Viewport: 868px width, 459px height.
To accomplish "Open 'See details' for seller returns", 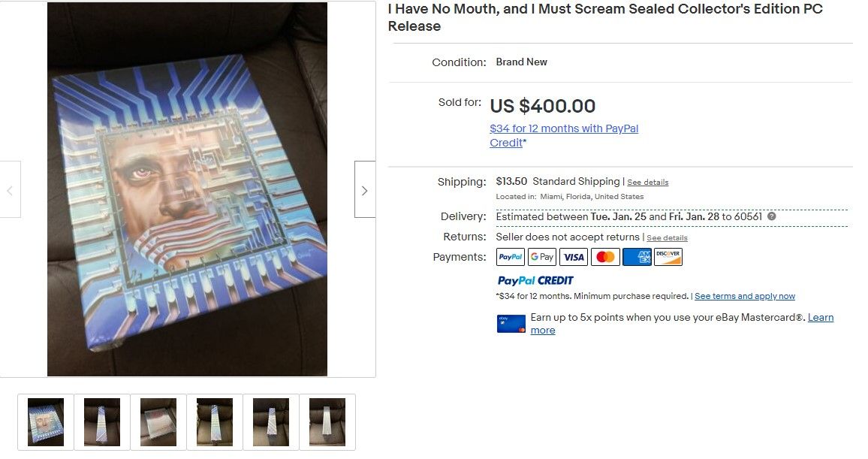I will coord(667,238).
